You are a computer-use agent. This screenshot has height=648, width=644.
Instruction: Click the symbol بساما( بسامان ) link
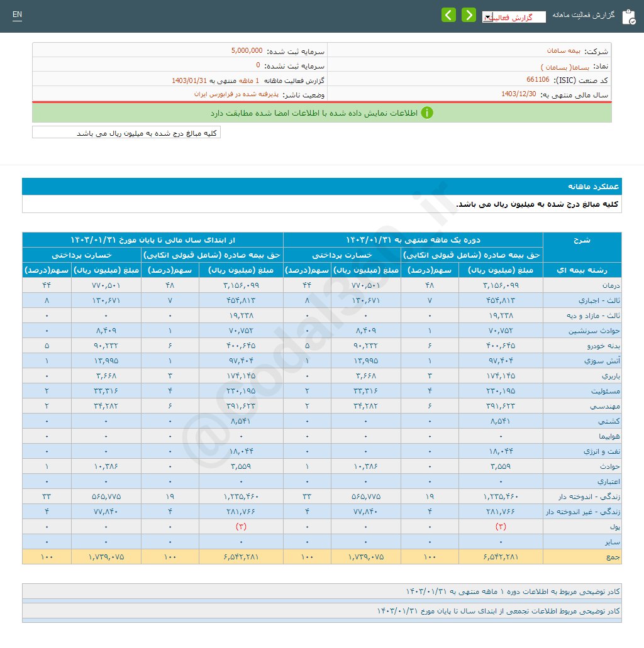pyautogui.click(x=561, y=66)
